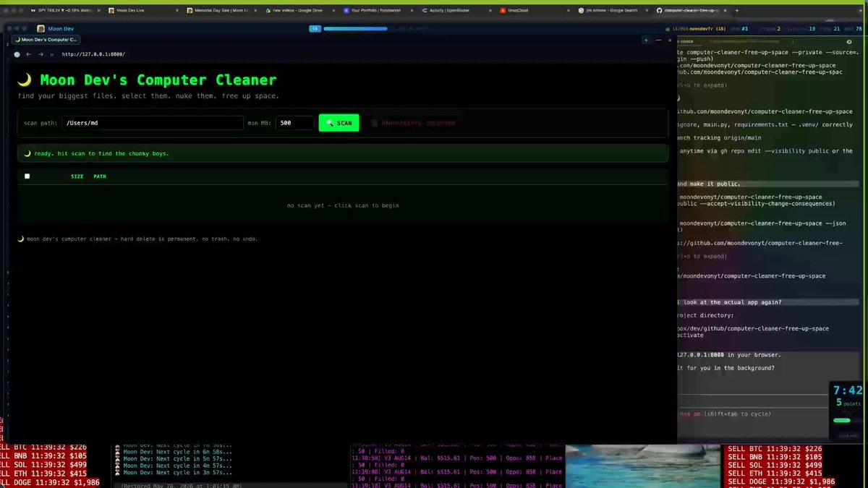Open the Memorial Day Sale tab
Image resolution: width=868 pixels, height=488 pixels.
[x=221, y=11]
